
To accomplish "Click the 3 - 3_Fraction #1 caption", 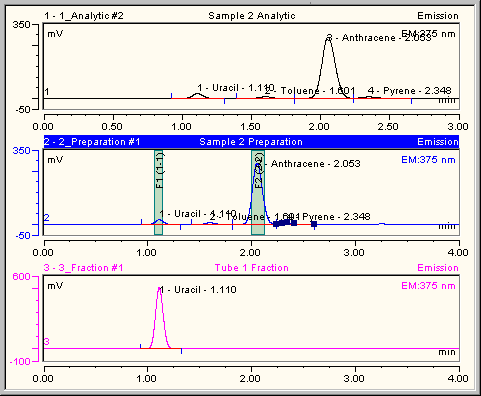I will 84,268.
